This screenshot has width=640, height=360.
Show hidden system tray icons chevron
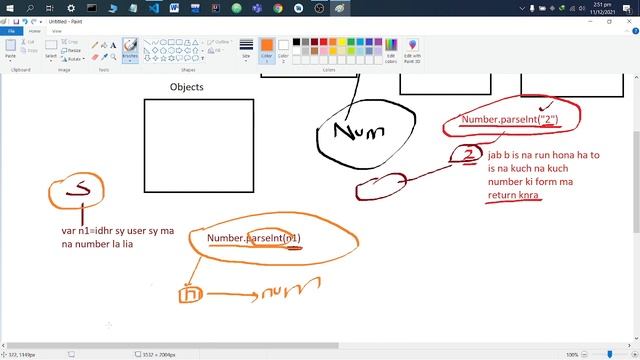(x=522, y=8)
